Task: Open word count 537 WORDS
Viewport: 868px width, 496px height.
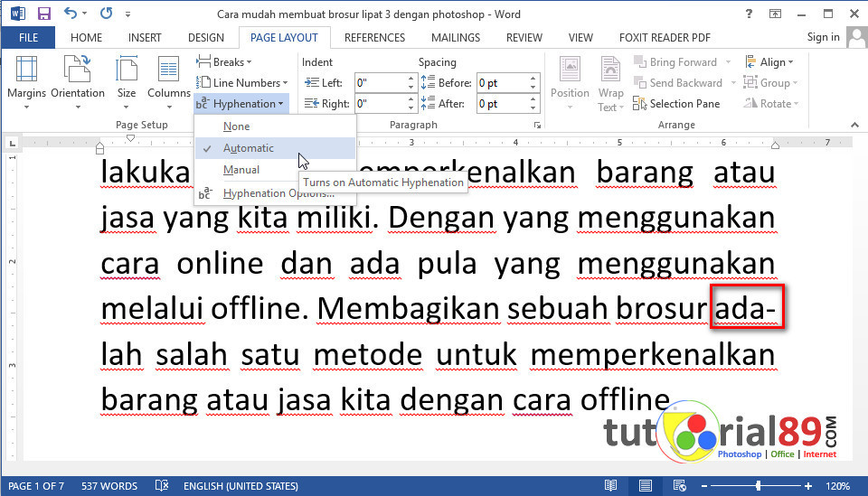Action: 109,486
